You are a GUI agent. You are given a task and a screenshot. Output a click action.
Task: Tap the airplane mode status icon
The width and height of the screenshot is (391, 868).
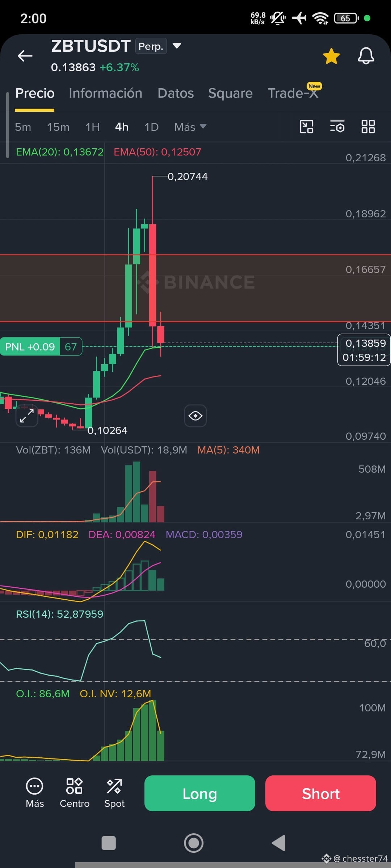coord(299,18)
